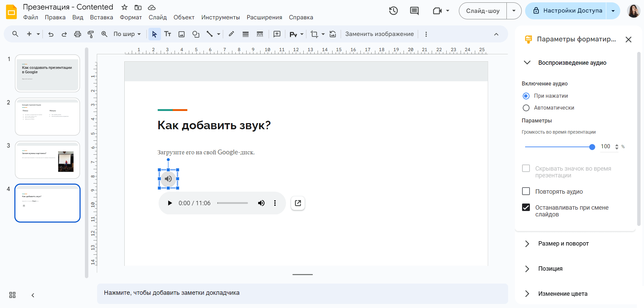Close the format options panel

click(628, 40)
